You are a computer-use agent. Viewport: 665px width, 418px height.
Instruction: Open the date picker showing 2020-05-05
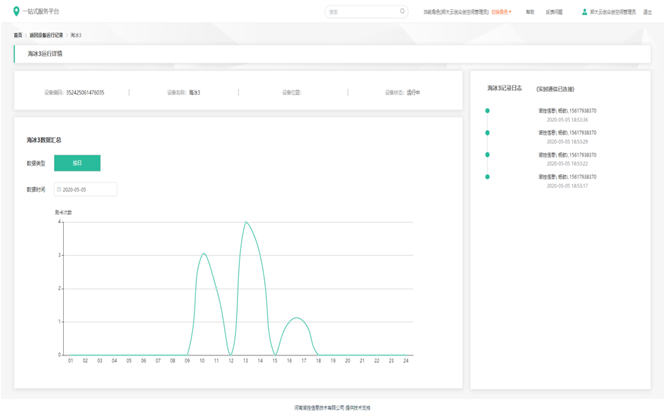tap(86, 189)
